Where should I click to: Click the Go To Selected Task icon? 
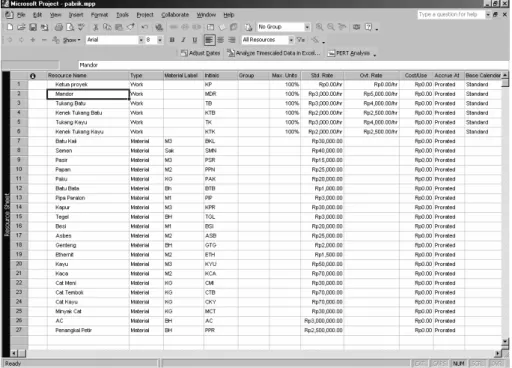(342, 27)
